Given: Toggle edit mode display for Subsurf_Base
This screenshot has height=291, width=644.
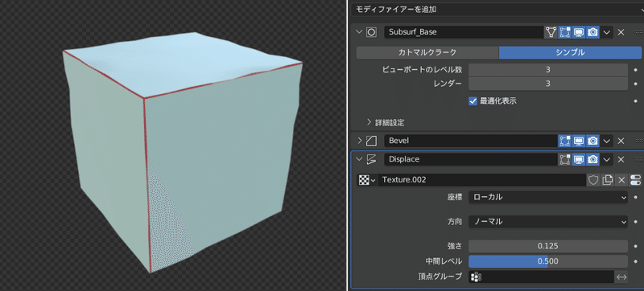Looking at the screenshot, I should [x=565, y=32].
